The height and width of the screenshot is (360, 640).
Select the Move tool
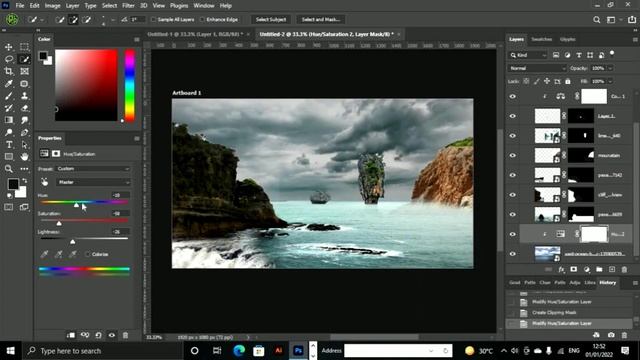coord(9,47)
